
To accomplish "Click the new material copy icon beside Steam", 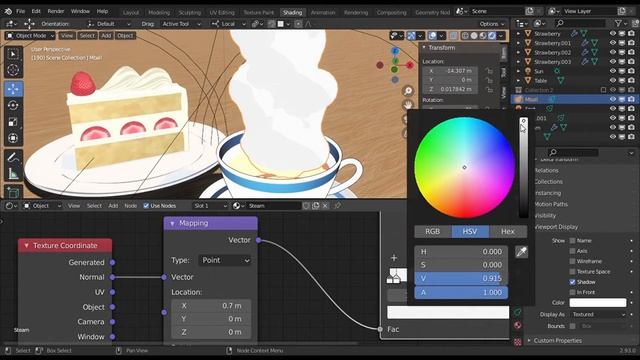I will click(316, 205).
